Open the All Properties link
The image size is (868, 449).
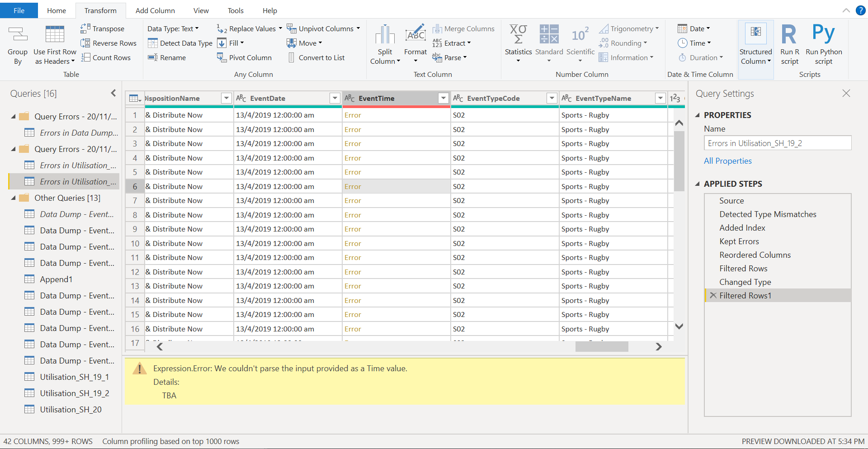727,161
